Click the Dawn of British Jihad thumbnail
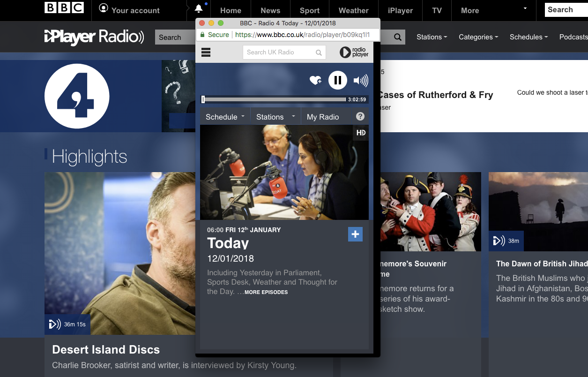This screenshot has width=588, height=377. click(538, 211)
